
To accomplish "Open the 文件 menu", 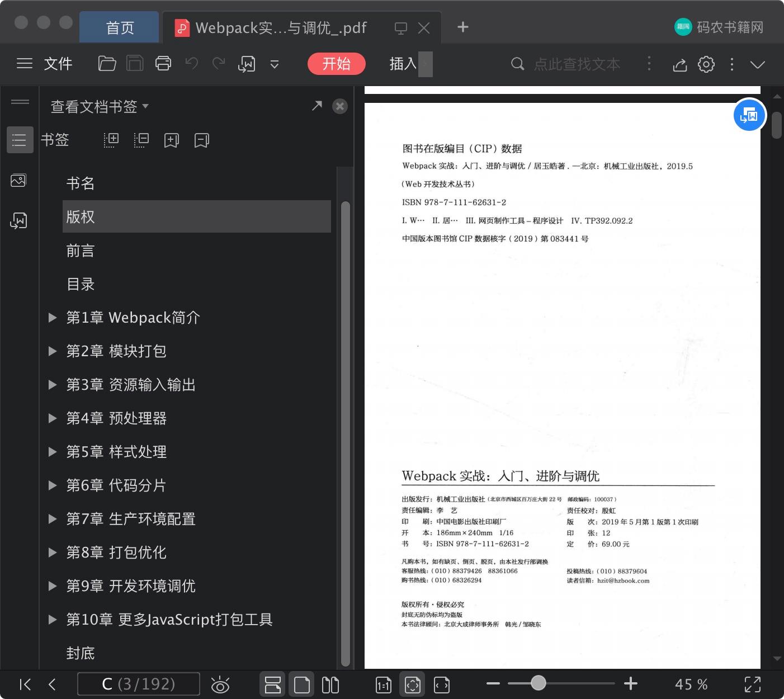I will (x=58, y=64).
